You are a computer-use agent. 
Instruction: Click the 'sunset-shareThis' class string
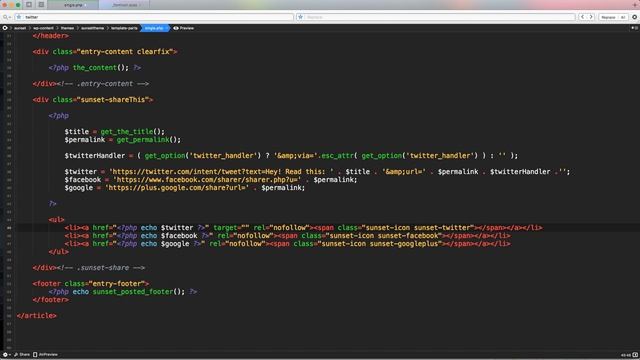[113, 100]
